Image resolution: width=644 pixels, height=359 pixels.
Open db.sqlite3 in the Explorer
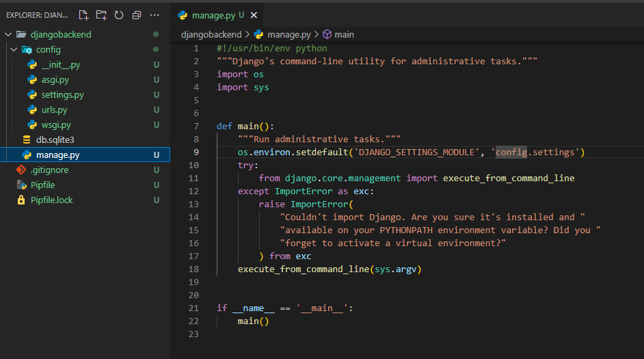55,140
